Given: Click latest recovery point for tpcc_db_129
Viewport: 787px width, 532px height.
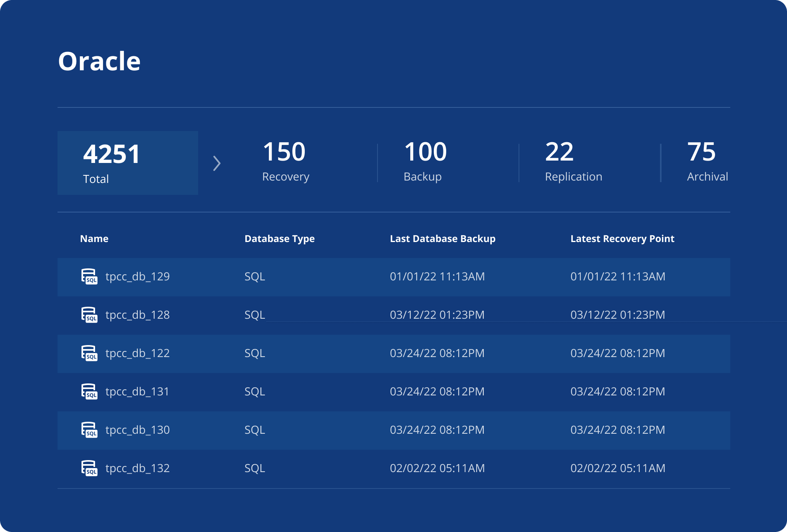Looking at the screenshot, I should 618,276.
